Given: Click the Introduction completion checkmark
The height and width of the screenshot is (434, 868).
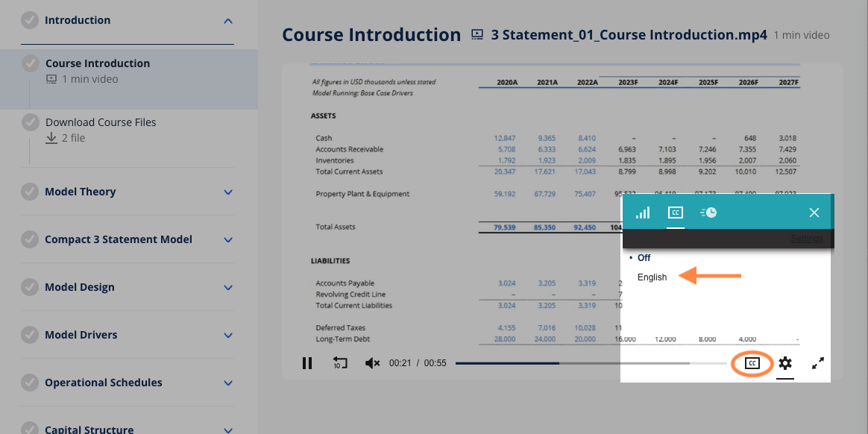Looking at the screenshot, I should tap(30, 20).
